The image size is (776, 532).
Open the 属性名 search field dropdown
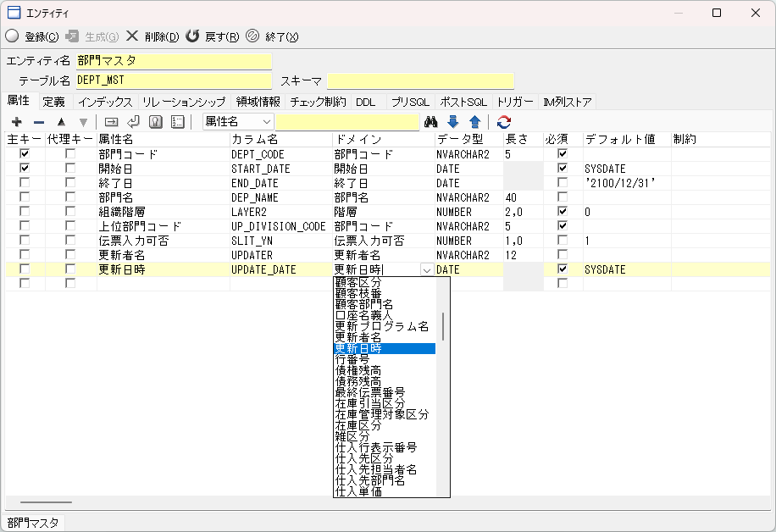point(266,122)
